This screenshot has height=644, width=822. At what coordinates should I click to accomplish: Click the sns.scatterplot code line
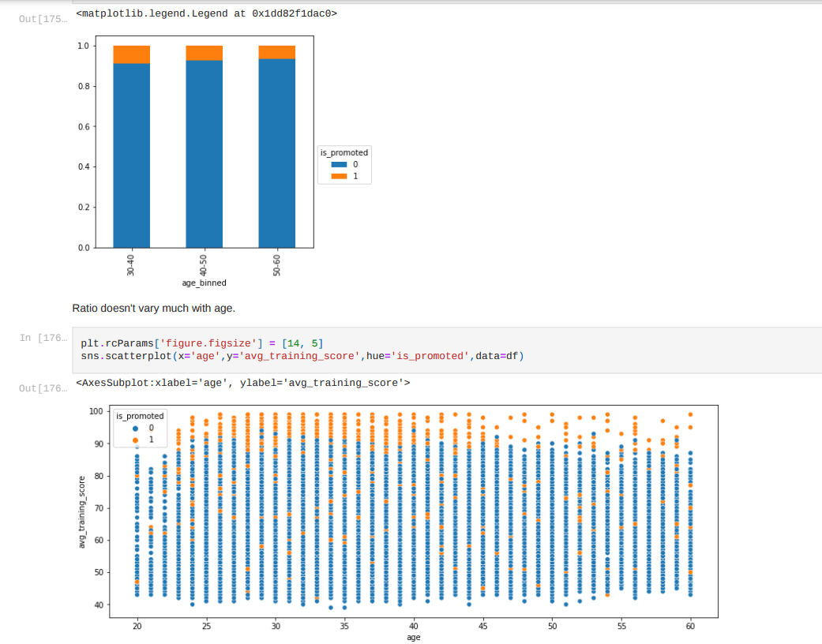click(x=302, y=356)
